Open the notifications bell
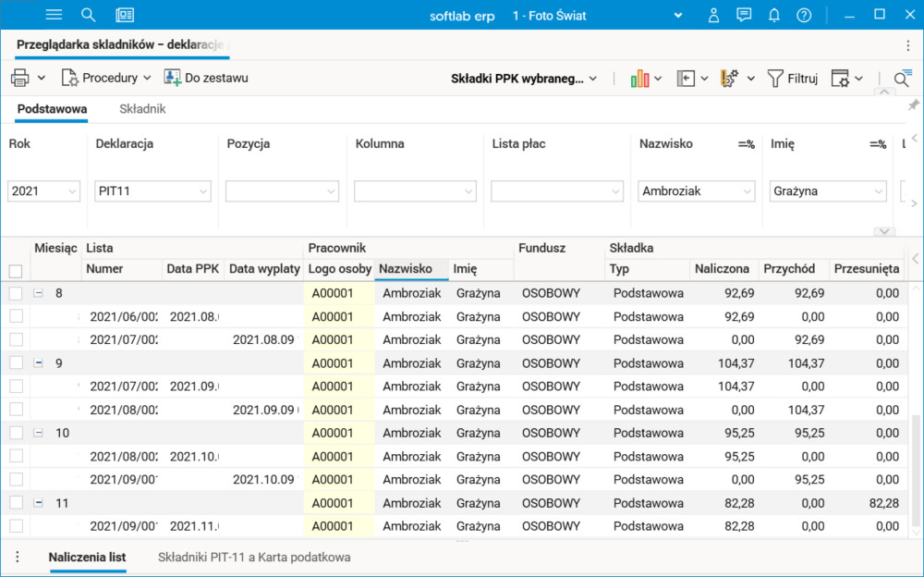The width and height of the screenshot is (924, 577). pos(773,16)
